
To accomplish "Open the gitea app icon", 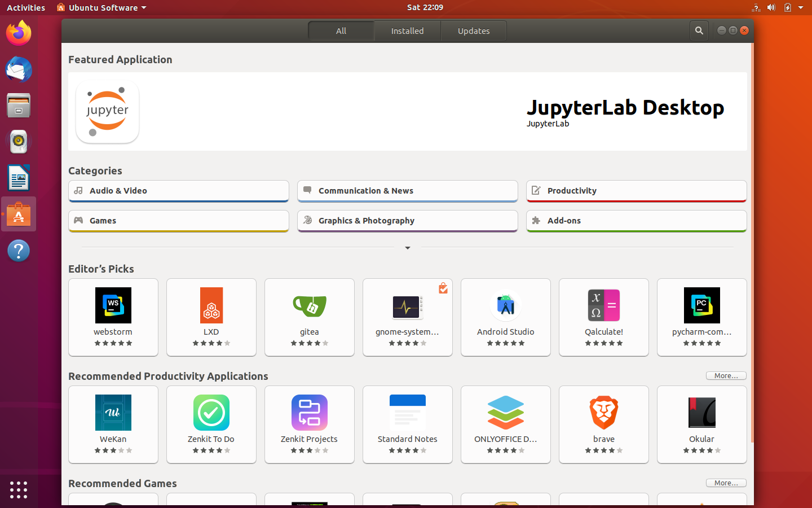I will point(310,305).
